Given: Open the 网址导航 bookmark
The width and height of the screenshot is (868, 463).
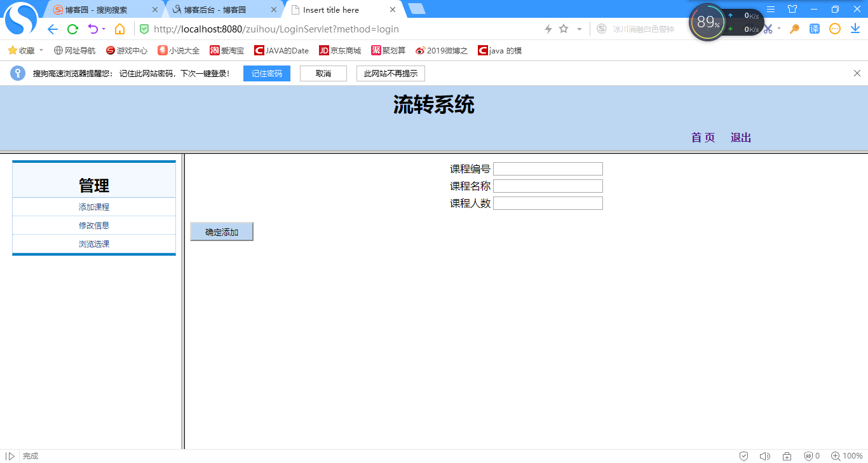Looking at the screenshot, I should (x=74, y=50).
